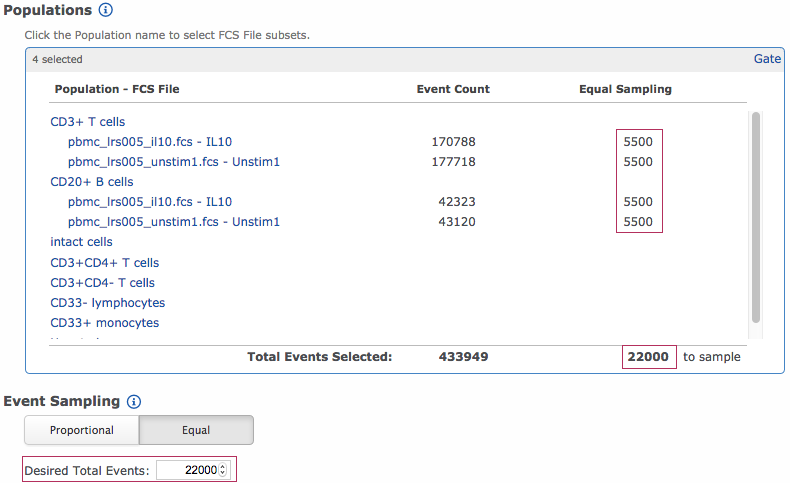Select the CD3+CD4+ T cells population

pos(105,263)
